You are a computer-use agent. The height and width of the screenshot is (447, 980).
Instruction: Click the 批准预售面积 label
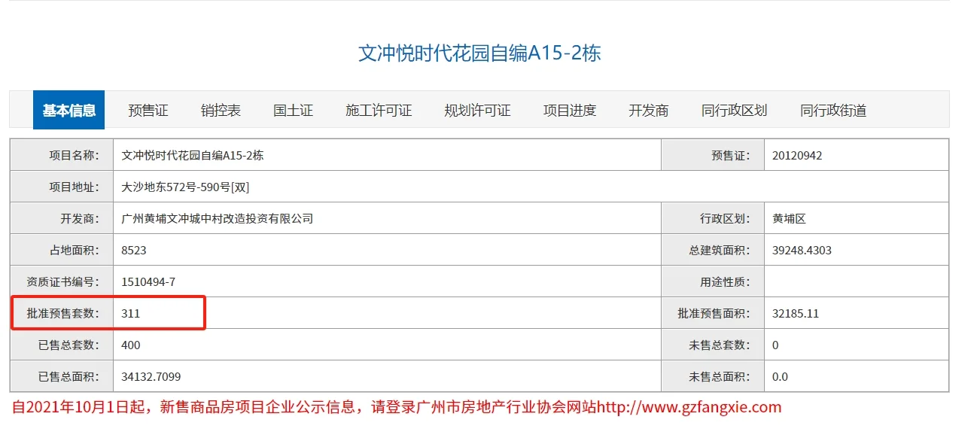[714, 314]
